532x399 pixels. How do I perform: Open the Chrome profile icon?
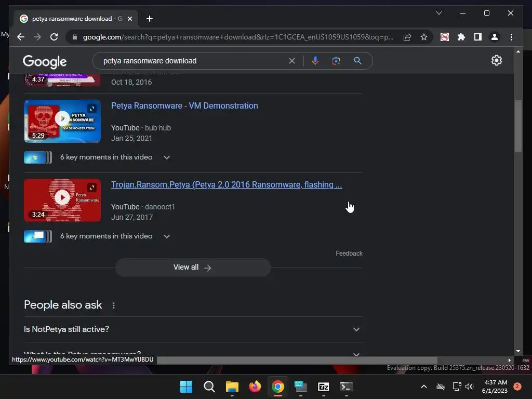495,37
